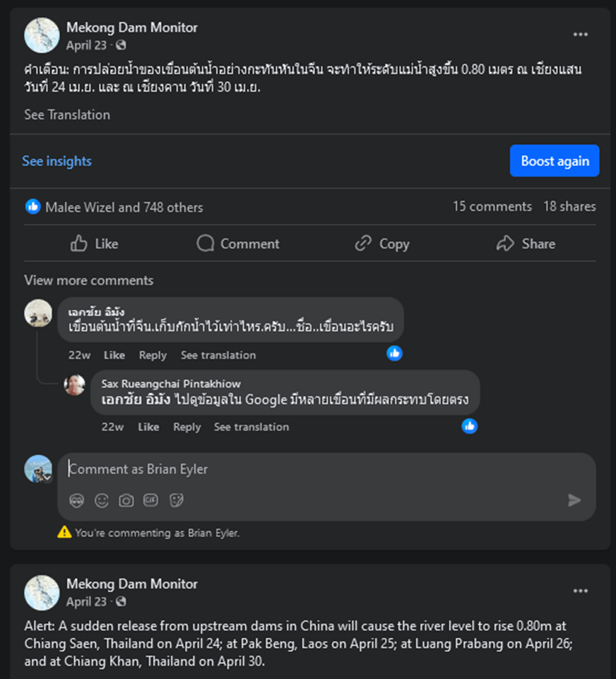Click the like reaction icon beside Malee Wizel
Viewport: 616px width, 679px height.
[32, 207]
